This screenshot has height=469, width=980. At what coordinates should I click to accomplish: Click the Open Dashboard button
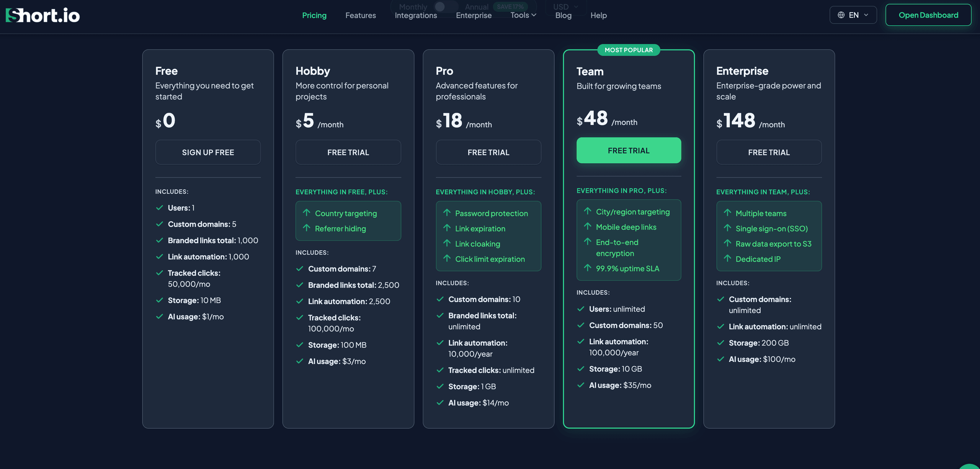click(928, 15)
